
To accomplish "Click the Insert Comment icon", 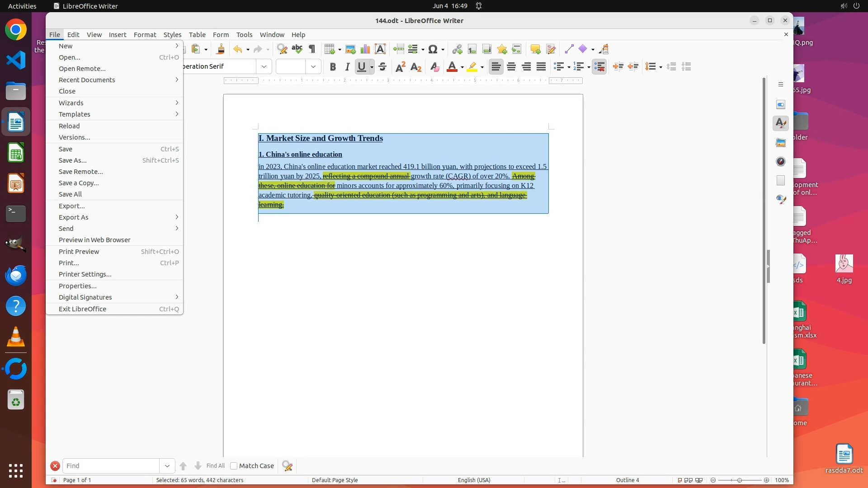I will (x=535, y=49).
